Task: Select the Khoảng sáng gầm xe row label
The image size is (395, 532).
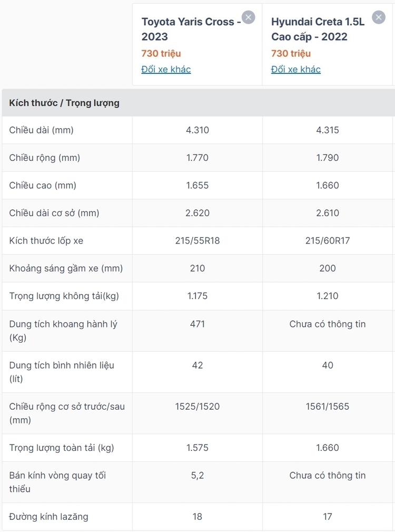Action: pos(66,268)
